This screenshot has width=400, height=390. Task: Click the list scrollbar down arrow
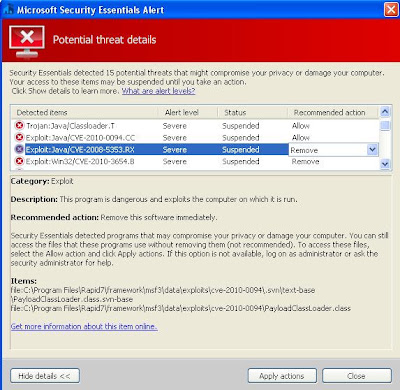[385, 164]
